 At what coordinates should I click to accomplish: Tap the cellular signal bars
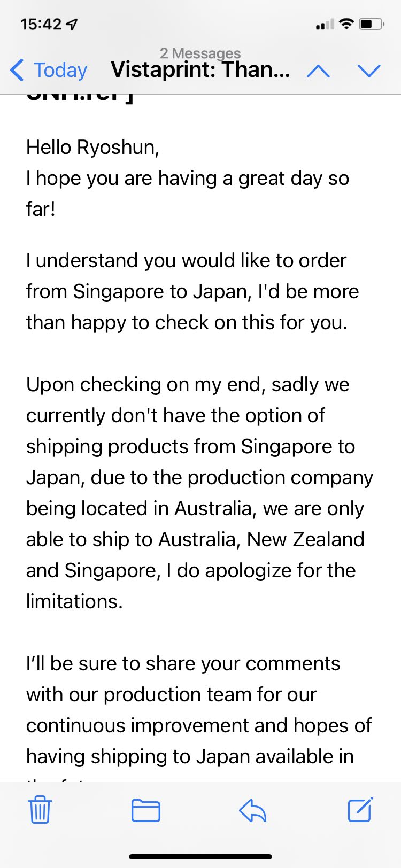point(325,24)
